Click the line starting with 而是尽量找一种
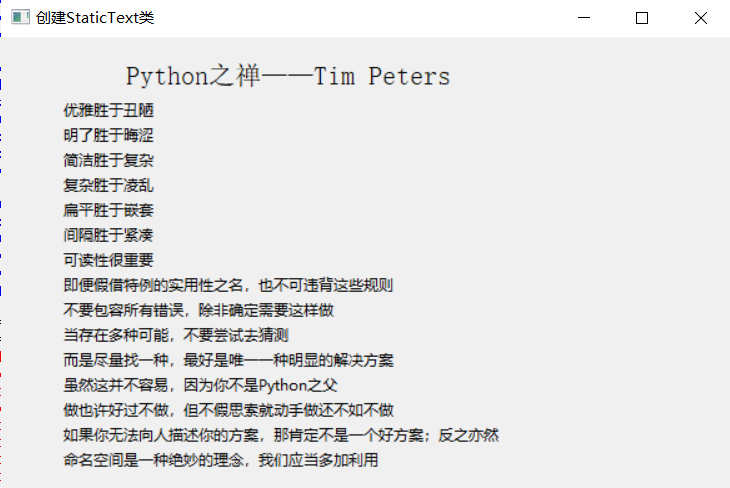The height and width of the screenshot is (488, 730). coord(228,360)
